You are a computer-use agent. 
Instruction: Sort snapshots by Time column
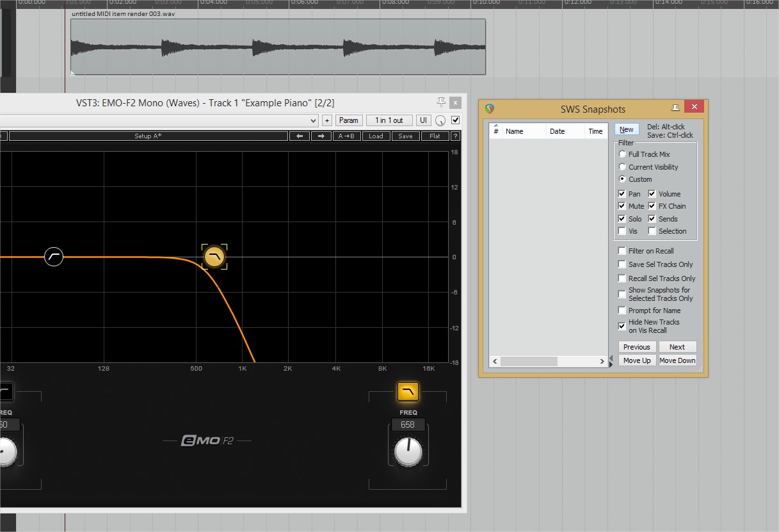pos(596,131)
